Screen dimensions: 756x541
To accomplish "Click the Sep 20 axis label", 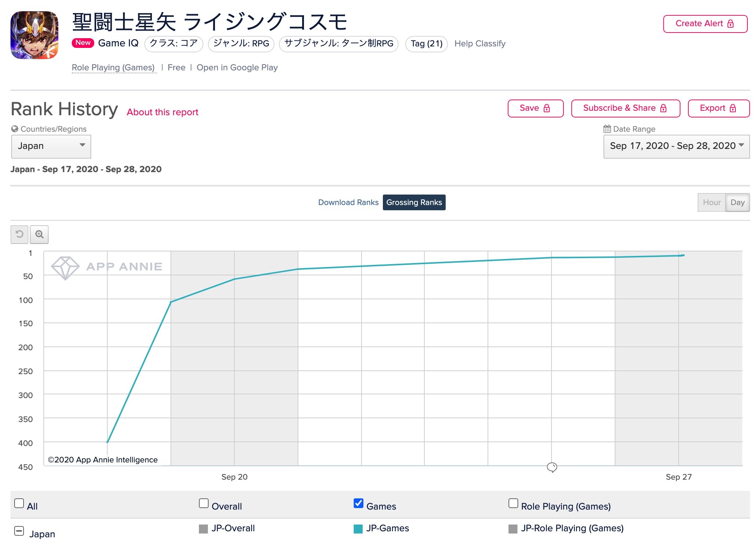I will (234, 477).
